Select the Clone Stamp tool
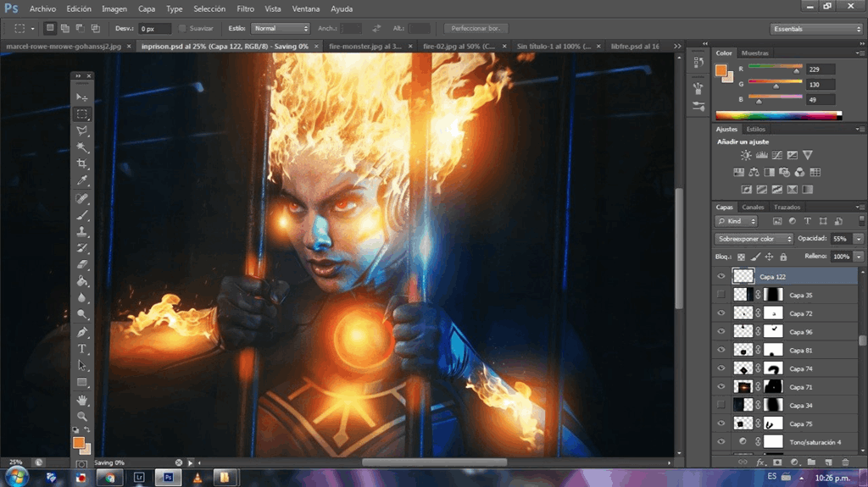This screenshot has height=487, width=868. click(x=82, y=231)
